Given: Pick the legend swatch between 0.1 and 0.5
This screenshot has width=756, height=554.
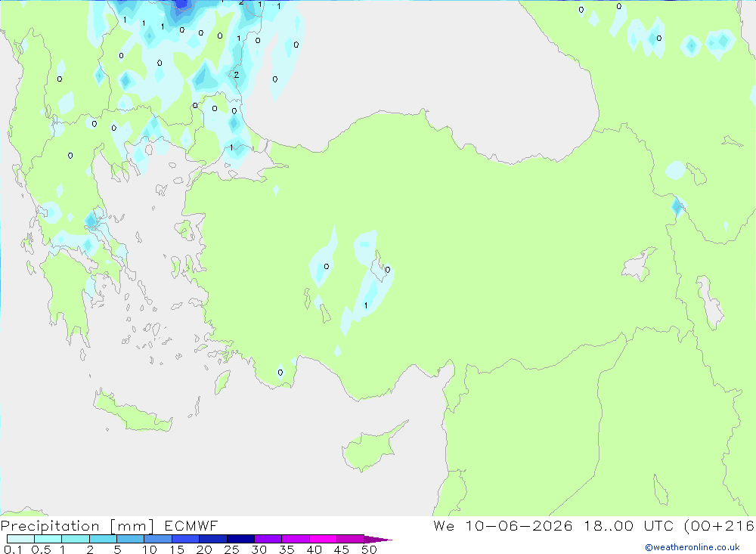Looking at the screenshot, I should (x=20, y=539).
